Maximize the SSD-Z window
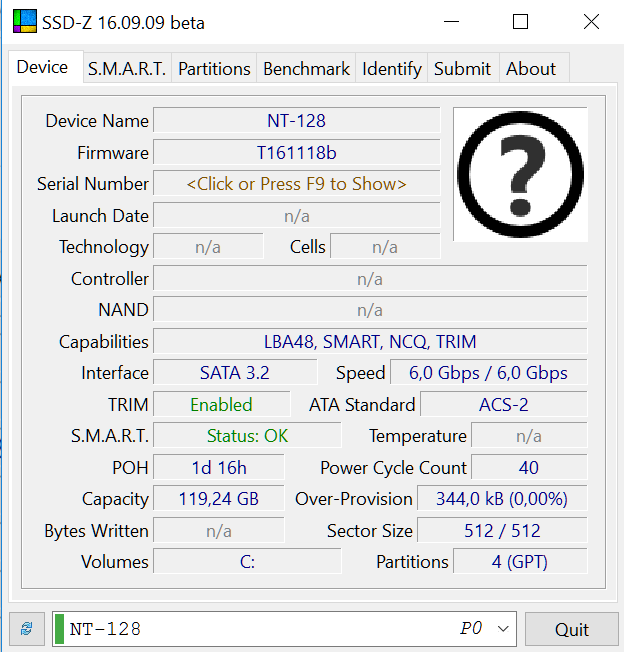Screen dimensions: 624x652 (520, 22)
